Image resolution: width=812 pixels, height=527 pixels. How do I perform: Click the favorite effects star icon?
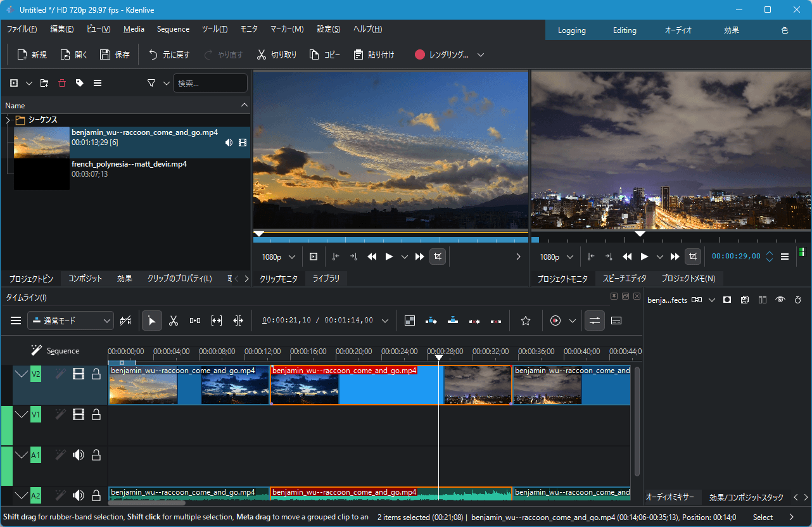pos(525,321)
